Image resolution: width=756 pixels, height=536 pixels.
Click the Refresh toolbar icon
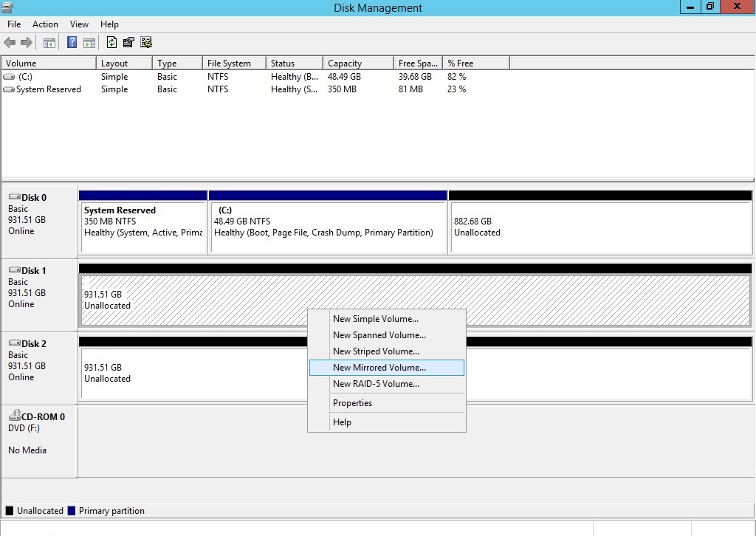click(112, 43)
